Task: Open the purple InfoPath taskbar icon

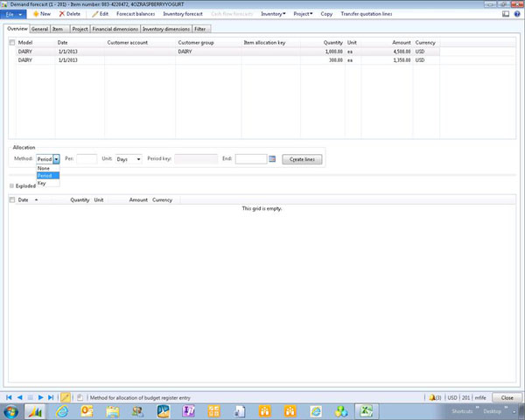Action: (188, 411)
